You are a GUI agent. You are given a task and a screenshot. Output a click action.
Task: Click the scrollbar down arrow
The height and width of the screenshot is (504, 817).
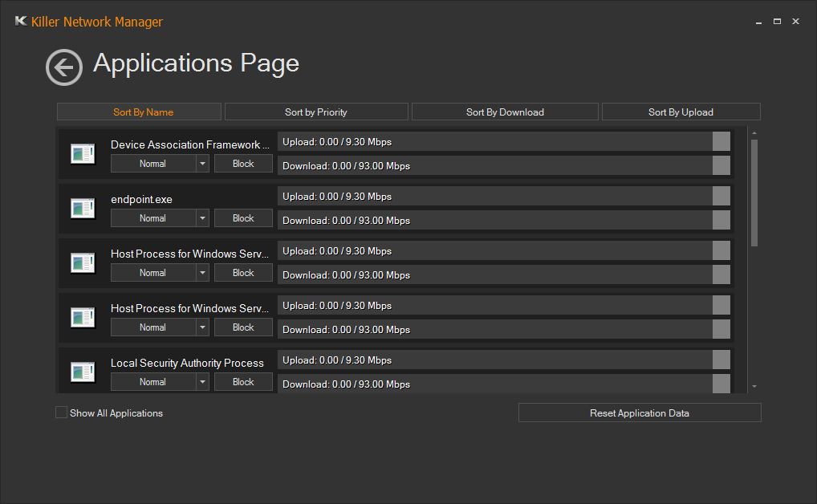tap(754, 387)
